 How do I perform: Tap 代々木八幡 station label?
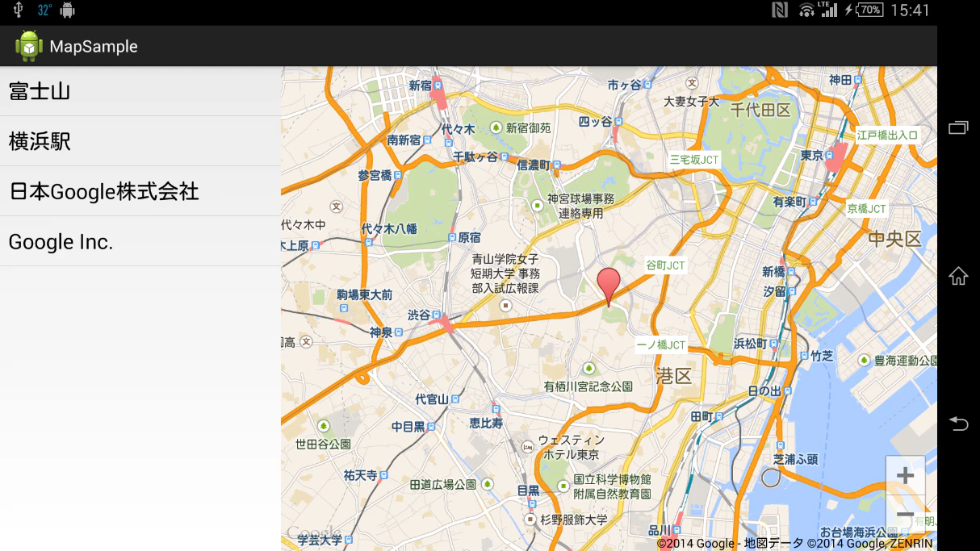pyautogui.click(x=389, y=228)
